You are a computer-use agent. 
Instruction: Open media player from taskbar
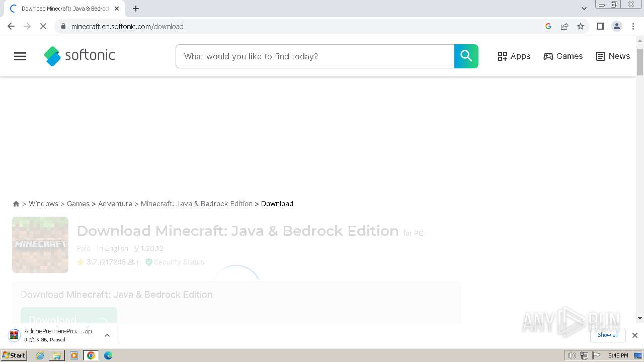pos(74,355)
